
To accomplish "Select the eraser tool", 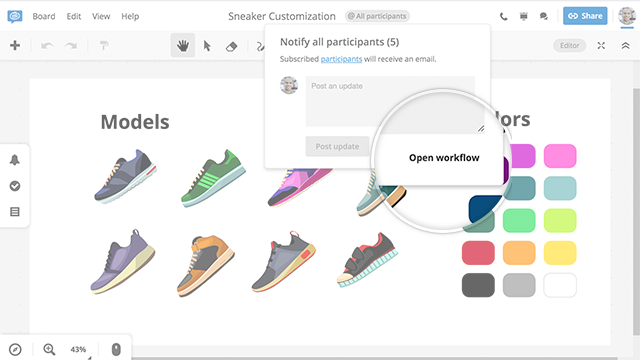I will [x=231, y=46].
